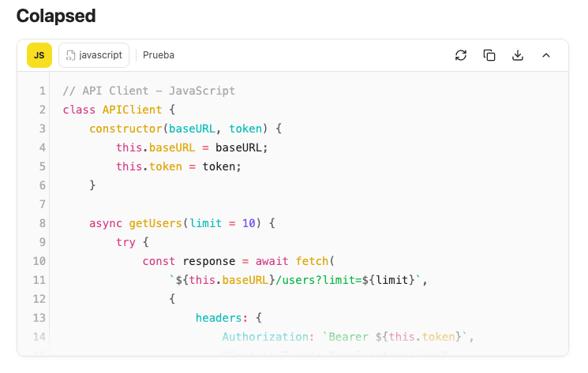
Task: Click the Prueba file title
Action: click(159, 55)
